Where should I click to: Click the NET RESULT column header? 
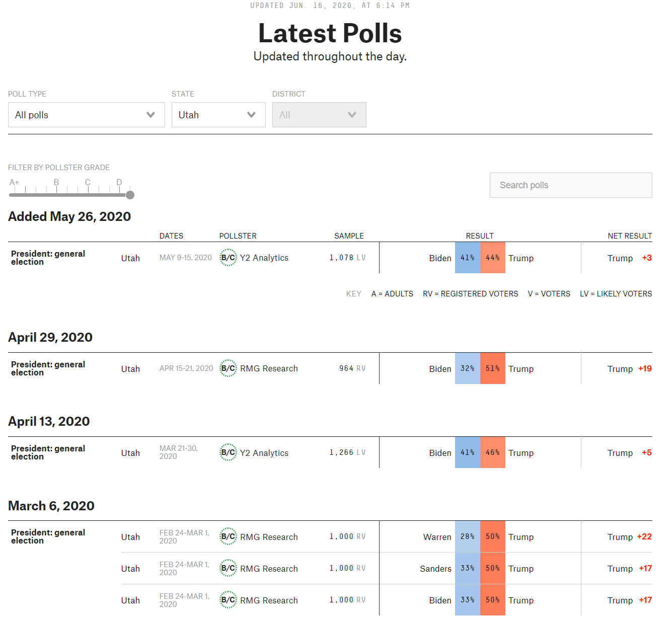tap(630, 236)
